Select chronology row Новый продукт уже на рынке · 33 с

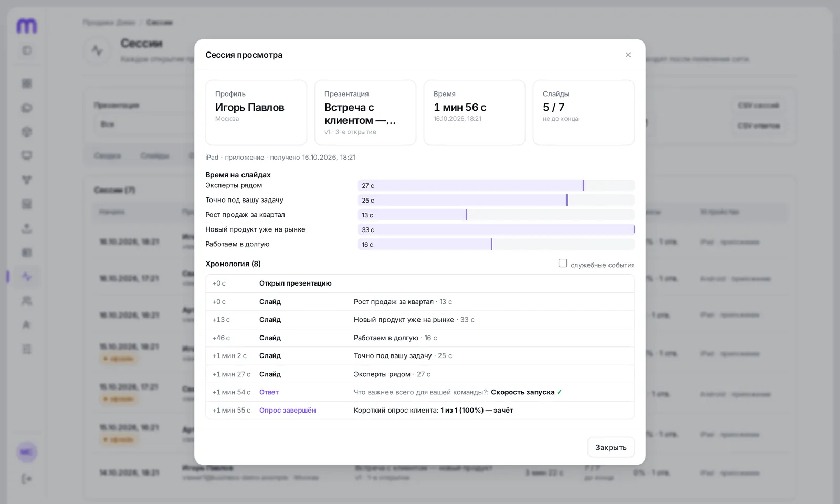420,320
